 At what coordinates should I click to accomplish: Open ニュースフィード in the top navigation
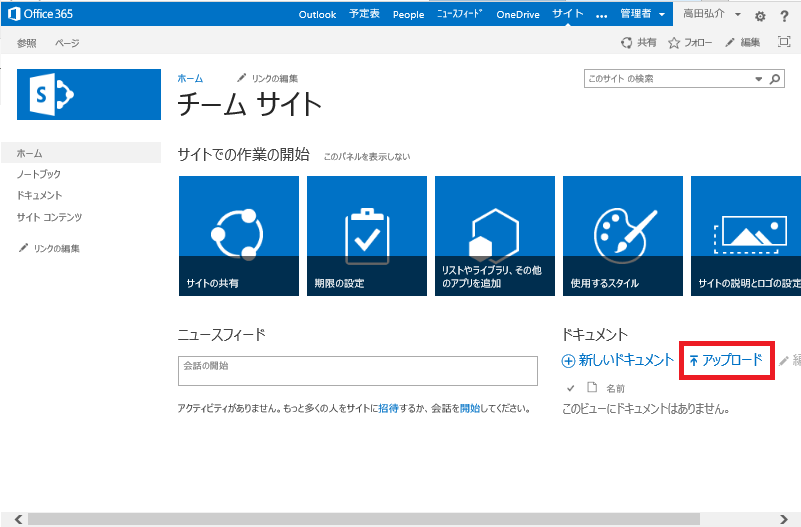click(x=460, y=14)
